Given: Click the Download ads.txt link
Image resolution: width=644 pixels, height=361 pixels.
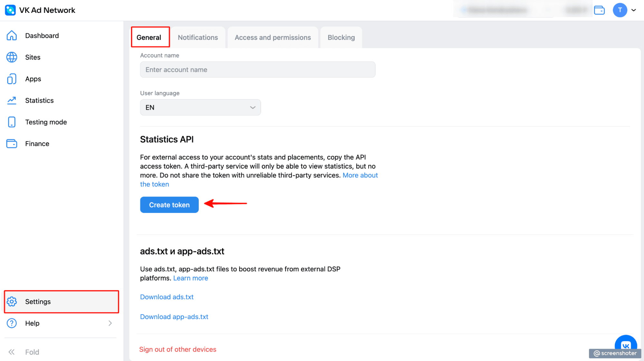Looking at the screenshot, I should pyautogui.click(x=167, y=297).
